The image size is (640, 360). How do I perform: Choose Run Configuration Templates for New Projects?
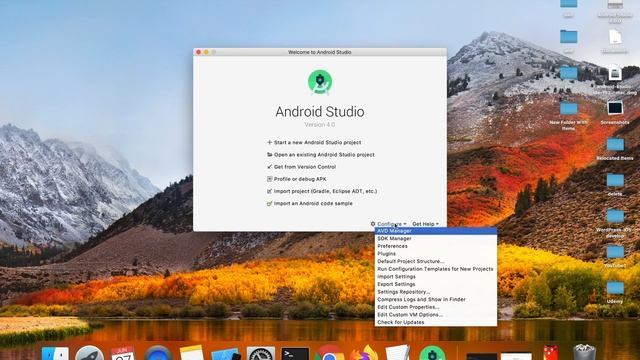436,269
